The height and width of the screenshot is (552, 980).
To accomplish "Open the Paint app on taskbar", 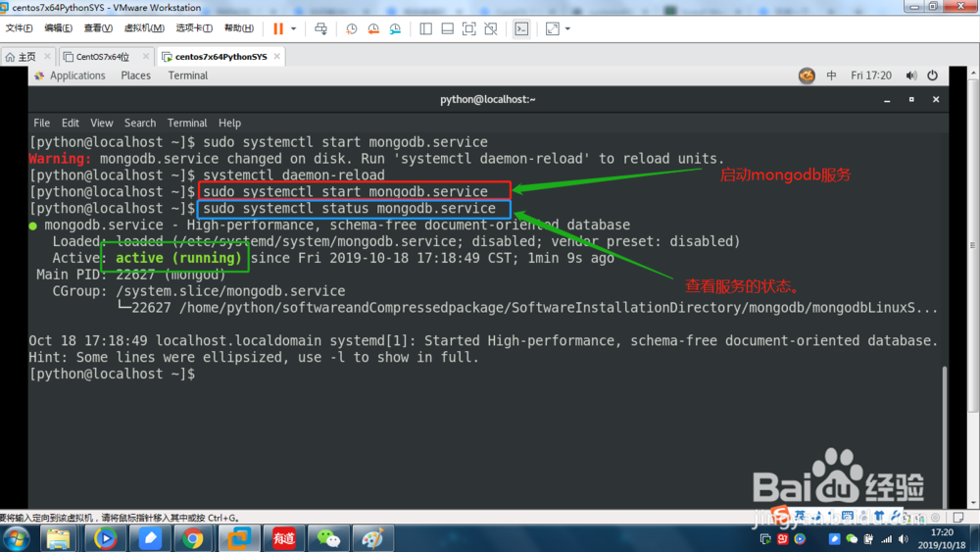I will [373, 539].
